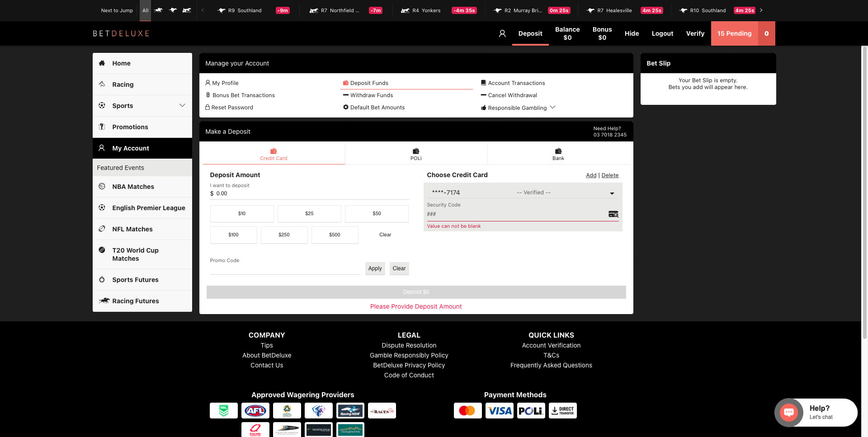Image resolution: width=868 pixels, height=437 pixels.
Task: Expand Responsible Gambling submenu
Action: click(x=552, y=108)
